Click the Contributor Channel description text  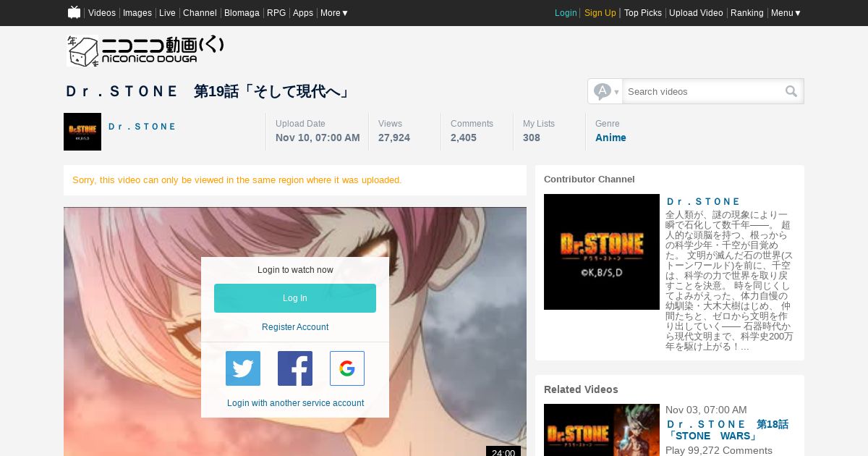[x=729, y=281]
